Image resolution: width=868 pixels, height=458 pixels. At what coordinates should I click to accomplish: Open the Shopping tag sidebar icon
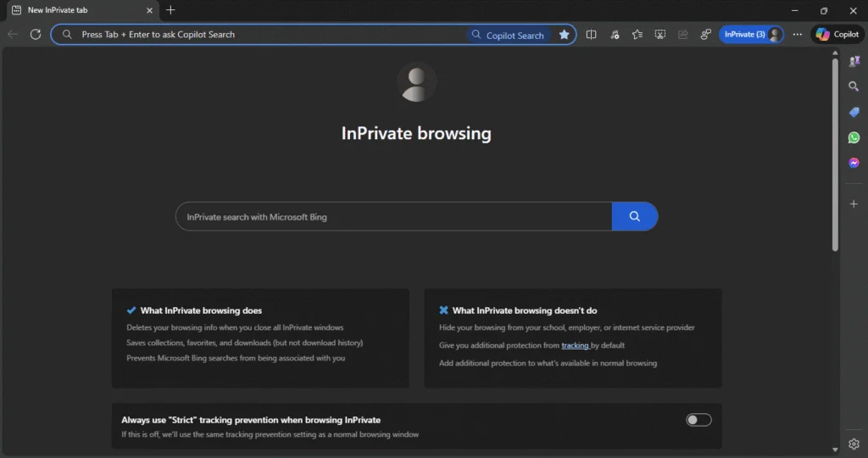(x=854, y=112)
